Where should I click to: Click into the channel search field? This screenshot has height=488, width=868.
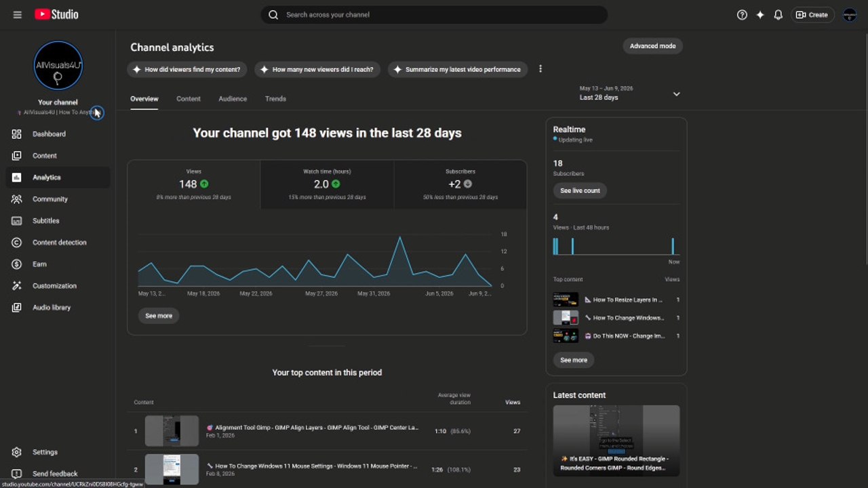pos(434,15)
